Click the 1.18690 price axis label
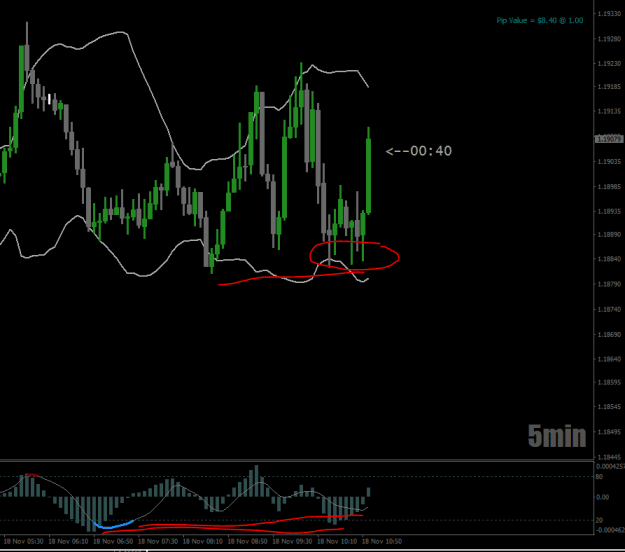625x552 pixels. [609, 334]
